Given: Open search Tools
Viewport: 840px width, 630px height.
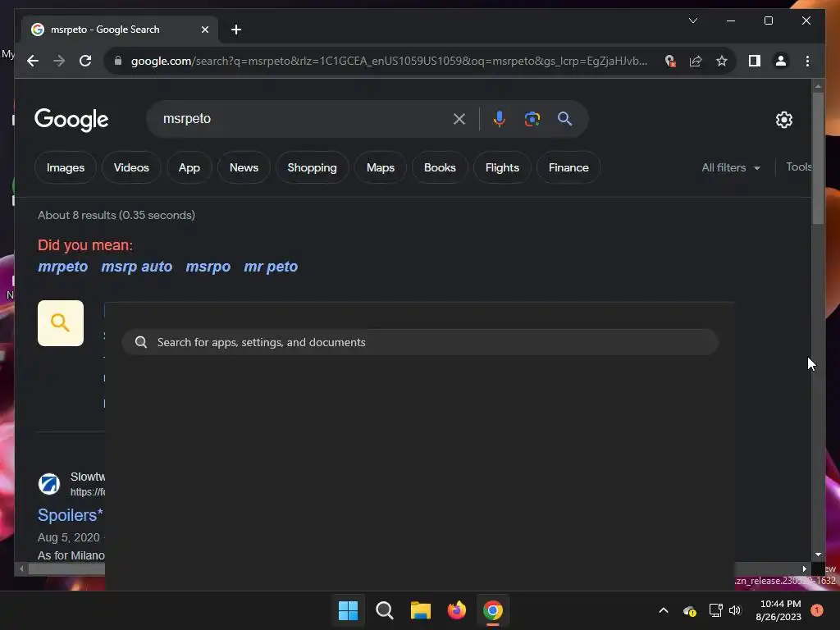Looking at the screenshot, I should point(798,167).
